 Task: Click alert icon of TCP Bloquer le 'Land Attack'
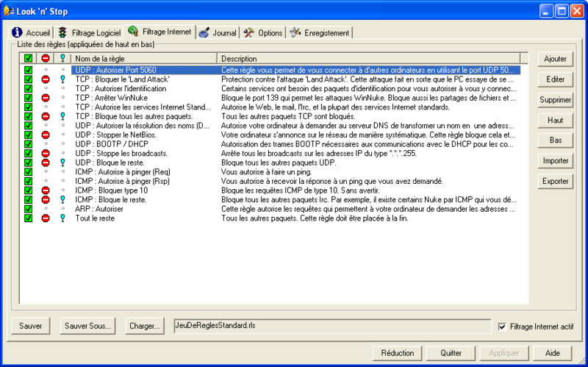coord(62,79)
